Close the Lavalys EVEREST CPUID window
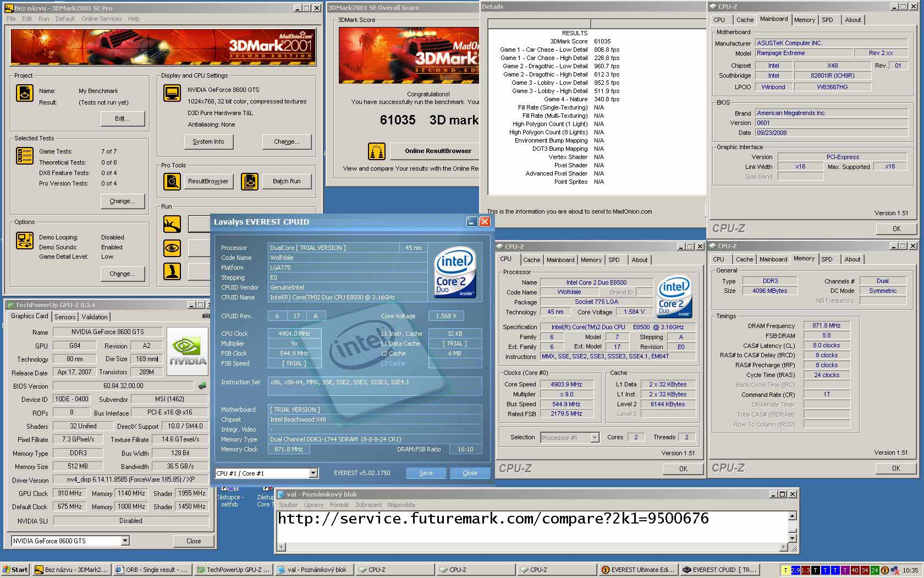The width and height of the screenshot is (924, 578). coord(485,221)
